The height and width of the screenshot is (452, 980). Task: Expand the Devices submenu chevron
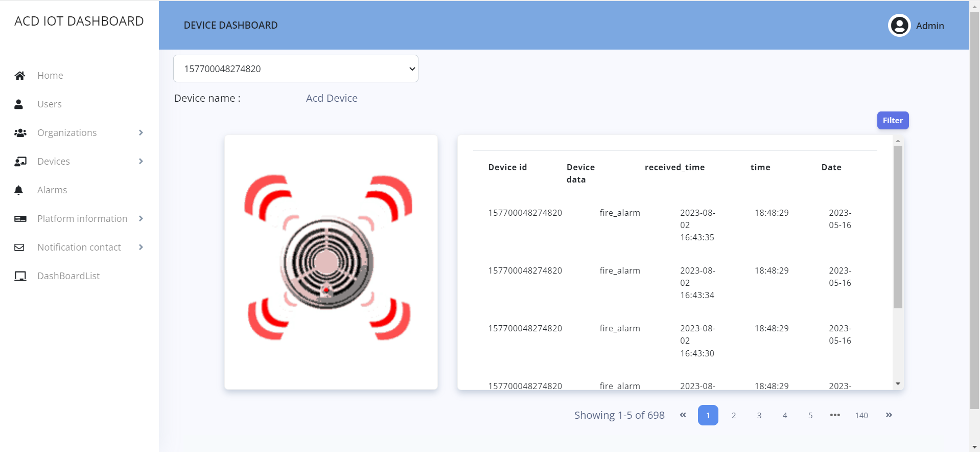click(x=141, y=162)
